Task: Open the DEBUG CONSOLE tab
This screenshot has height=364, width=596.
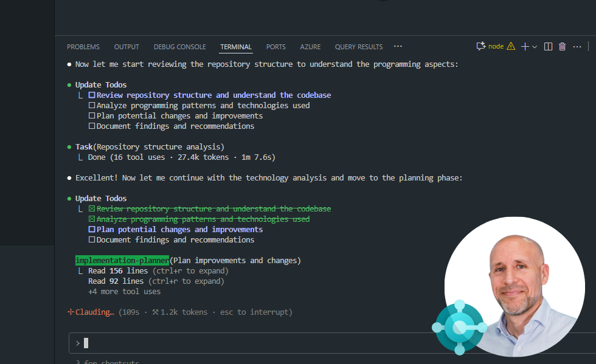Action: coord(179,47)
